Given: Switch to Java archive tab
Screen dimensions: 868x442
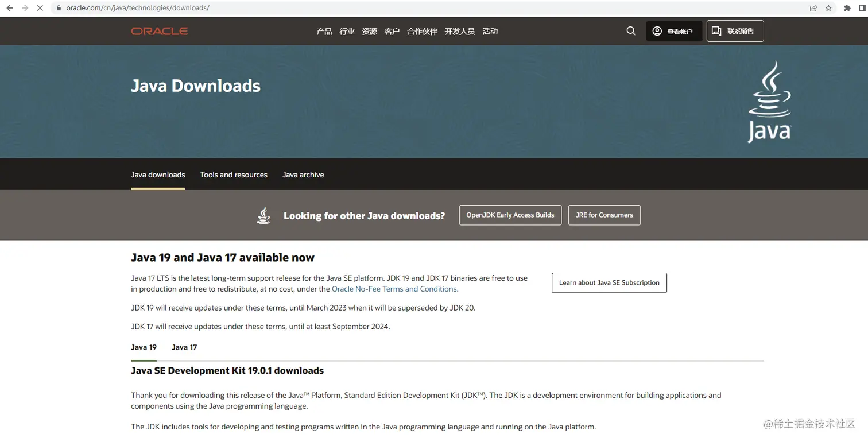Looking at the screenshot, I should click(303, 175).
